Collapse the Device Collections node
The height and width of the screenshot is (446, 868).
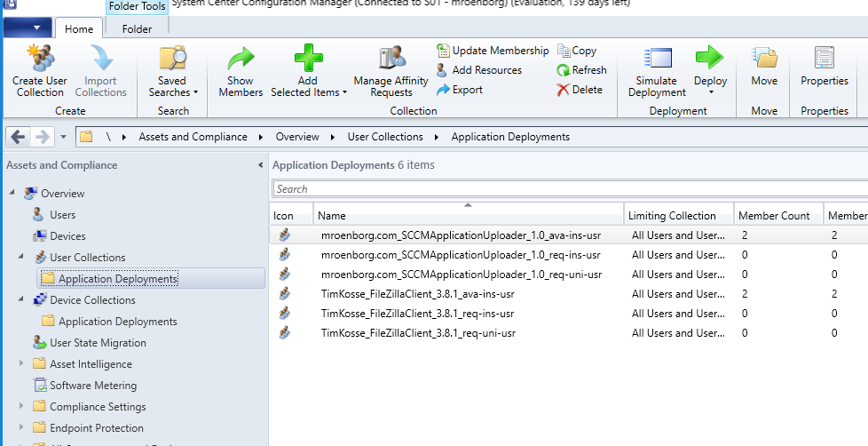pos(21,299)
